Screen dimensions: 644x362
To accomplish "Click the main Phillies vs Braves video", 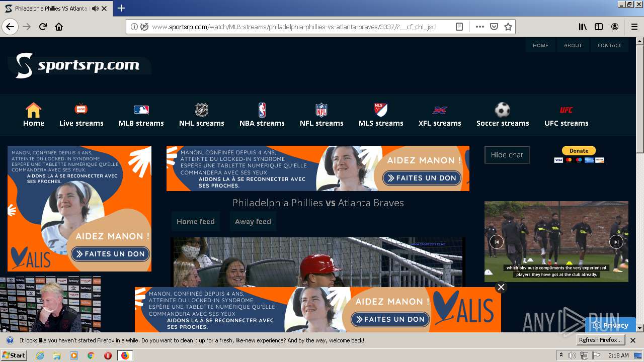I will 318,262.
